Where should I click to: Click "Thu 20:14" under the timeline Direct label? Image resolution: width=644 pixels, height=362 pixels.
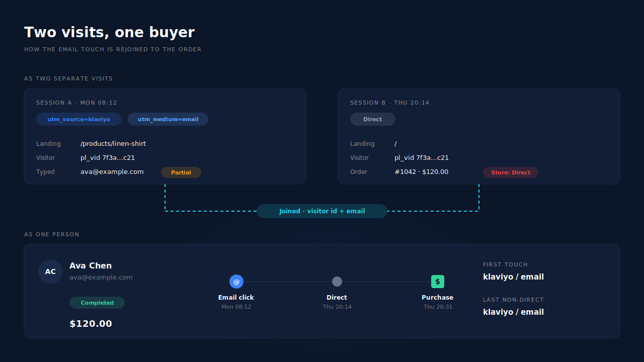pyautogui.click(x=337, y=307)
